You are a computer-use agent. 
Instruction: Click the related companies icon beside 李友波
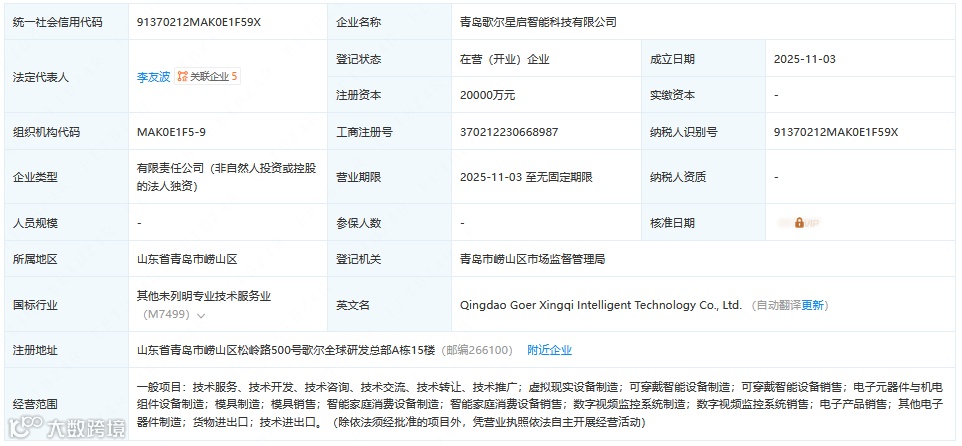pos(182,77)
